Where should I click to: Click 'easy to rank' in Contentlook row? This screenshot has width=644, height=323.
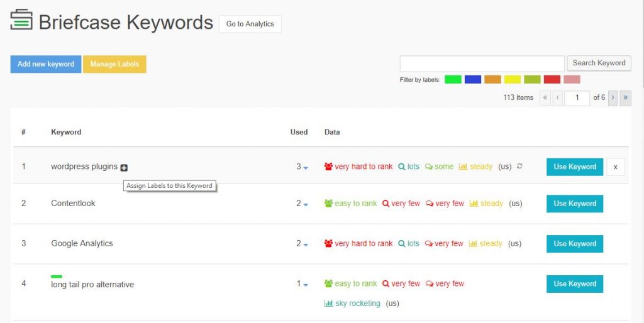[x=356, y=203]
